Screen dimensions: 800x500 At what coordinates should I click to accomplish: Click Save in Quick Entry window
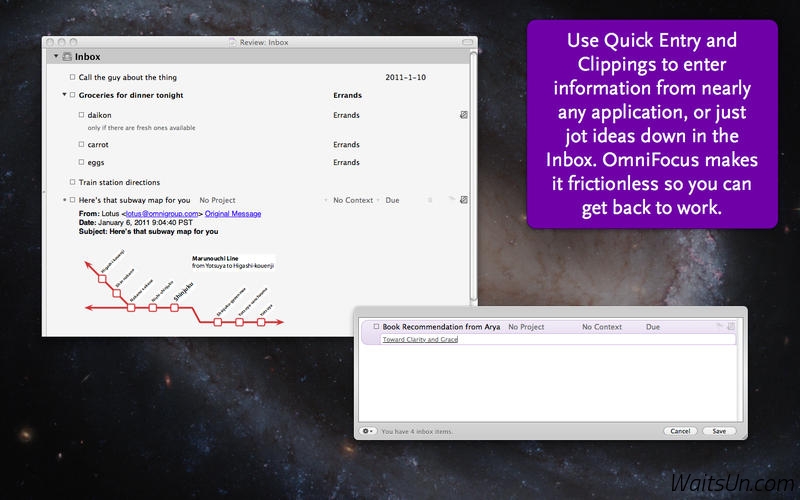[719, 431]
